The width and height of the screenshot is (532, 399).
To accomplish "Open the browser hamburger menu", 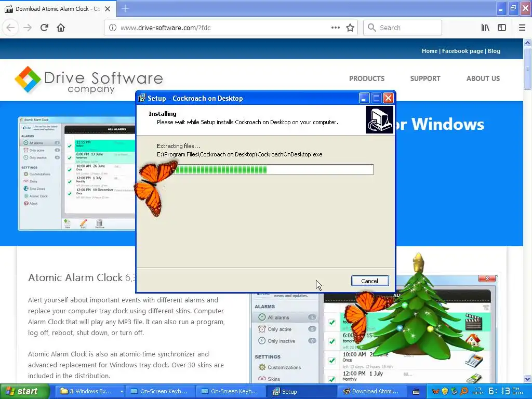I will point(522,28).
